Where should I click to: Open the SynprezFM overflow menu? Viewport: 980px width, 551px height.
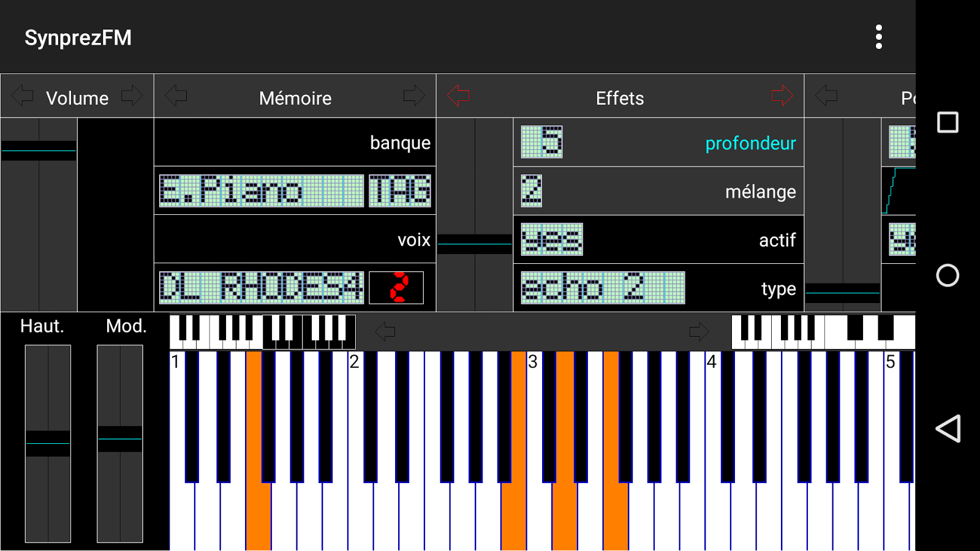click(879, 37)
